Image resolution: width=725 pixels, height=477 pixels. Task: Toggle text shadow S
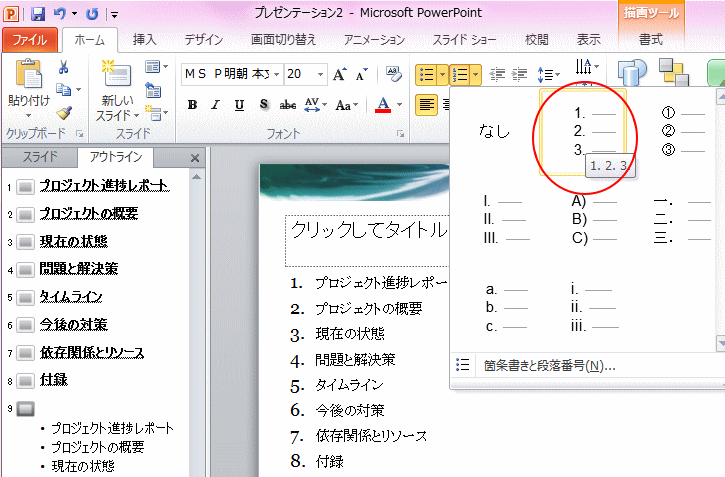pos(264,105)
